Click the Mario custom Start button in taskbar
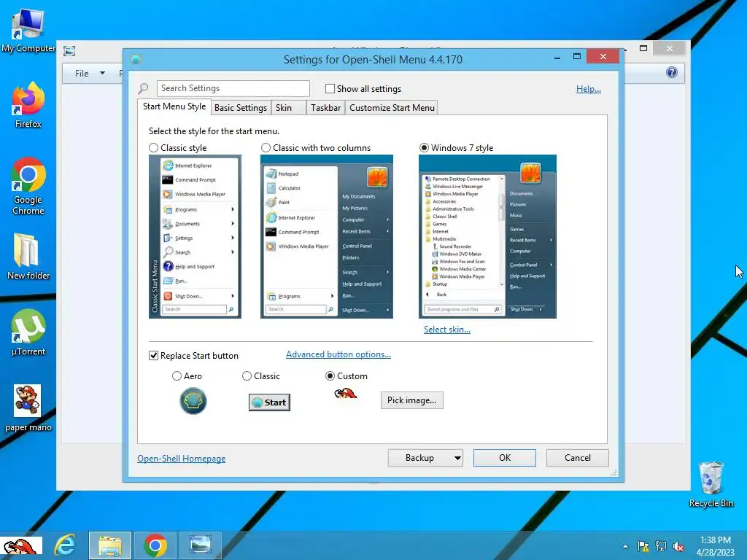The height and width of the screenshot is (560, 747). [21, 545]
